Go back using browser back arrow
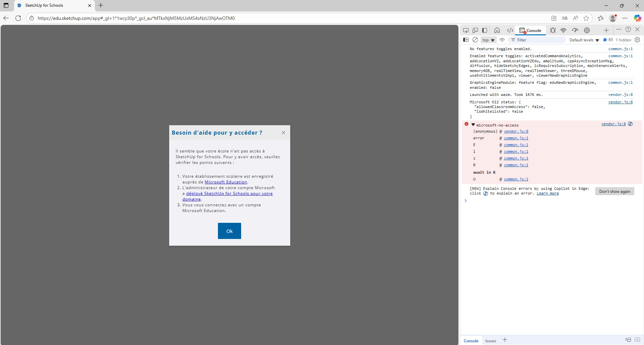 point(6,18)
